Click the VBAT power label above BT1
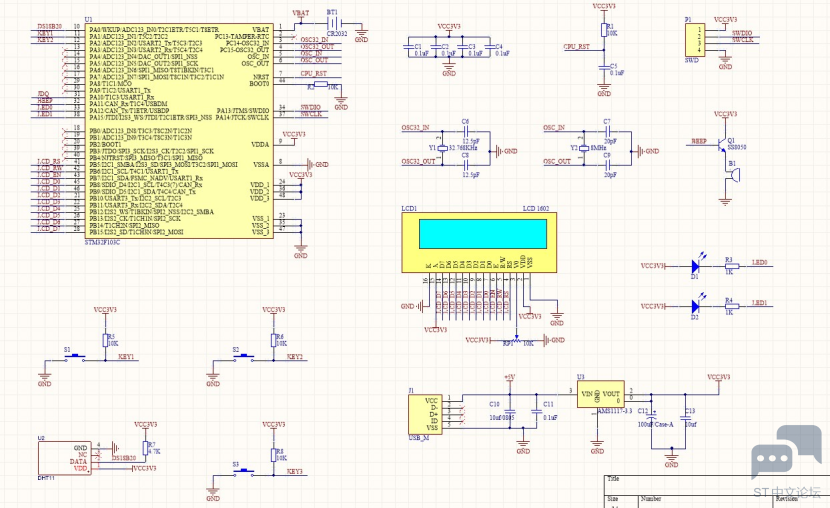830x508 pixels. coord(301,13)
